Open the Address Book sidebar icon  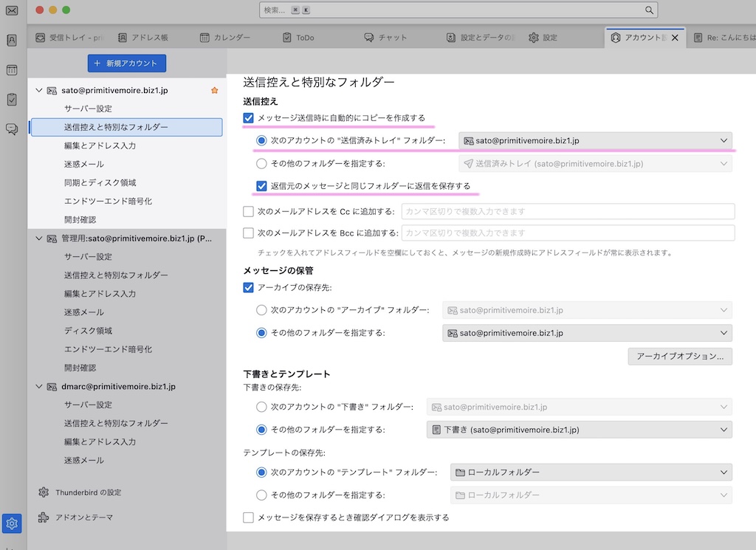[x=12, y=40]
